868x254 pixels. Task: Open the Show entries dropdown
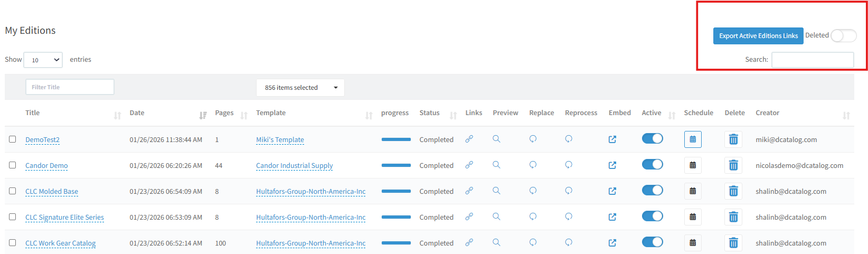[43, 60]
